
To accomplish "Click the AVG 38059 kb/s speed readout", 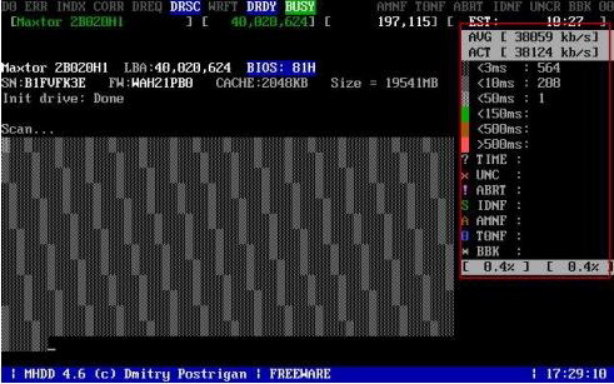I will point(534,37).
